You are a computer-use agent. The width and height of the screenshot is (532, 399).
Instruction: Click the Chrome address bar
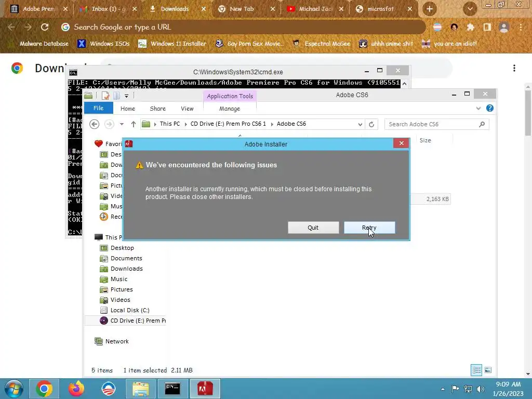point(242,27)
